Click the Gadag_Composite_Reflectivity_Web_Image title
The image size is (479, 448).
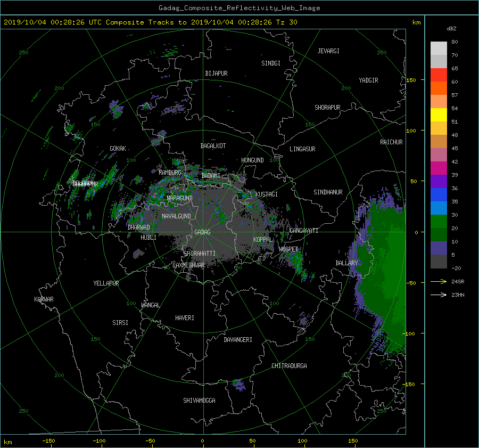click(x=239, y=8)
